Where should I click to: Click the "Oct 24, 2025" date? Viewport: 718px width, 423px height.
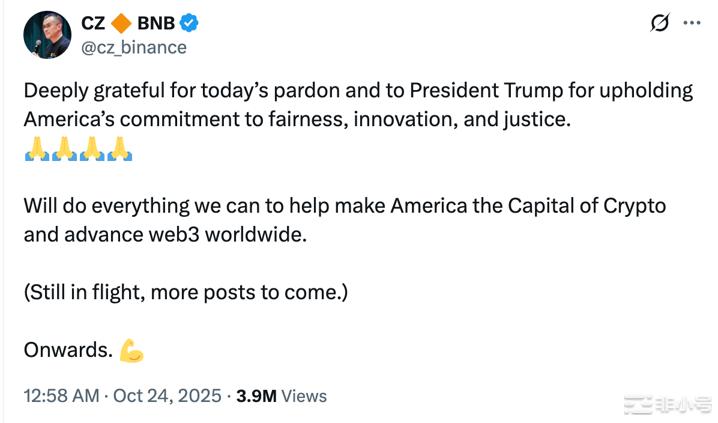pyautogui.click(x=169, y=396)
